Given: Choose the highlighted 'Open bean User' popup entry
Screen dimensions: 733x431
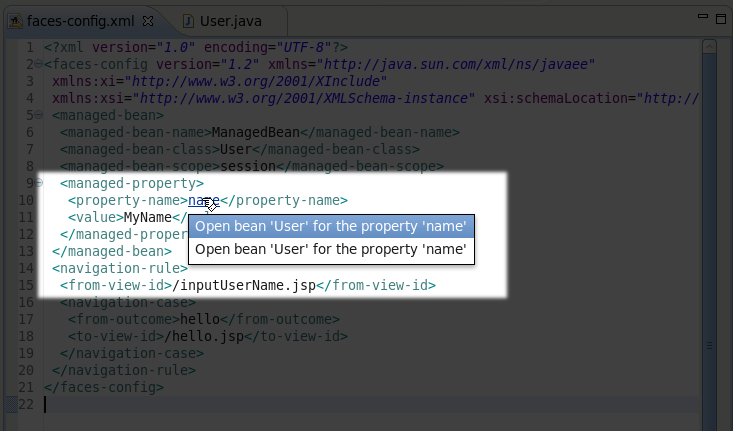Looking at the screenshot, I should tap(331, 226).
